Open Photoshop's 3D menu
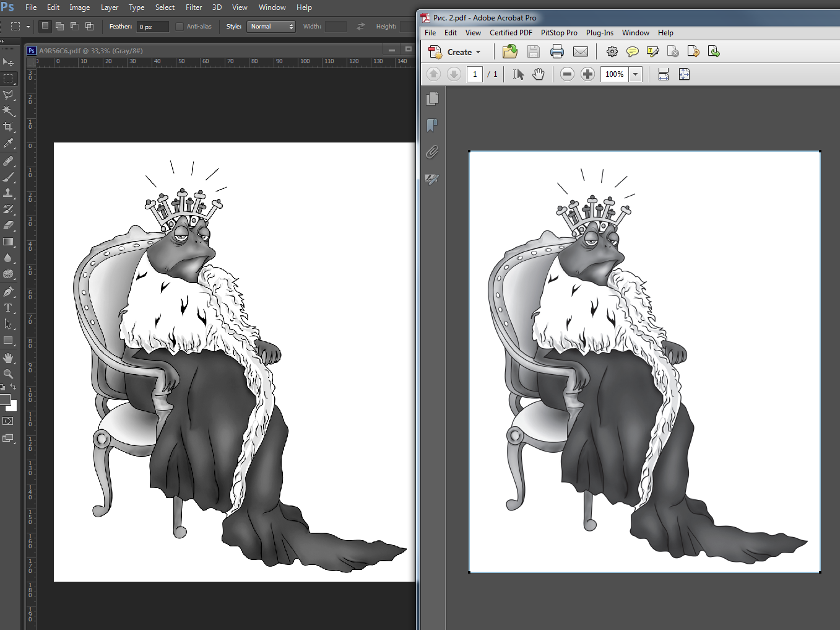 pyautogui.click(x=217, y=7)
